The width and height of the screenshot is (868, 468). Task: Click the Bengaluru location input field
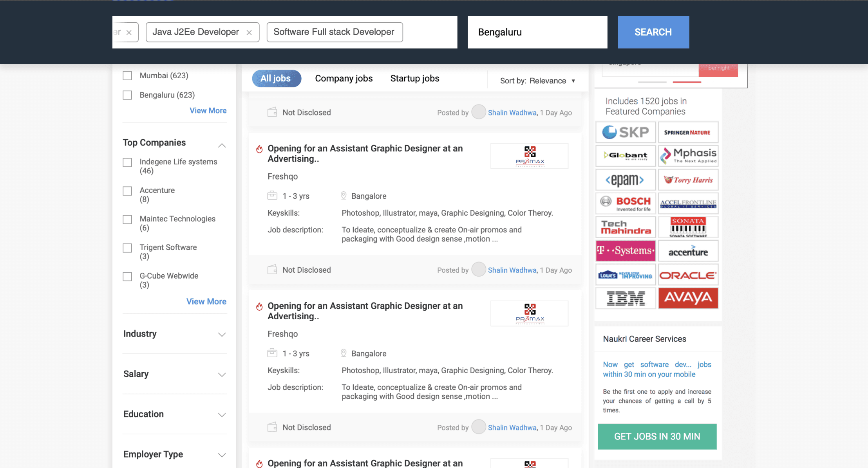click(x=537, y=32)
